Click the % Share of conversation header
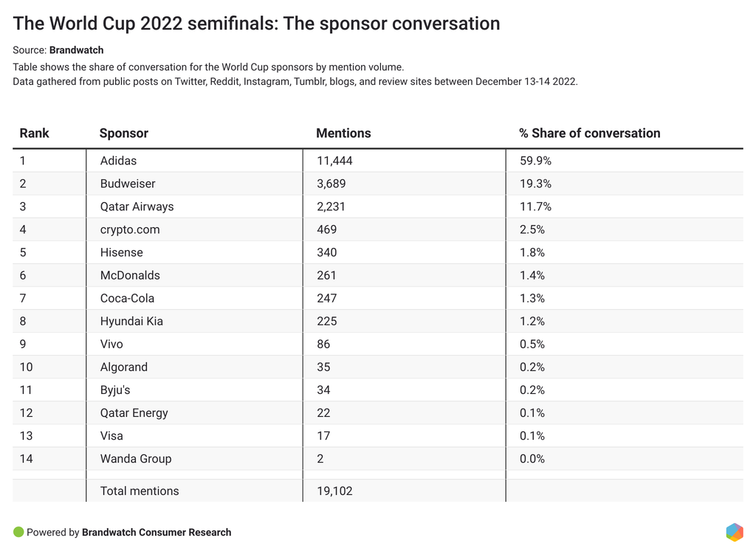The height and width of the screenshot is (557, 756). [x=589, y=134]
